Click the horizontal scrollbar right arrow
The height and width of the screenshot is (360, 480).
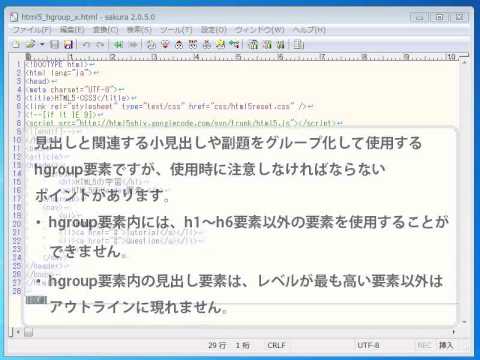[x=454, y=332]
